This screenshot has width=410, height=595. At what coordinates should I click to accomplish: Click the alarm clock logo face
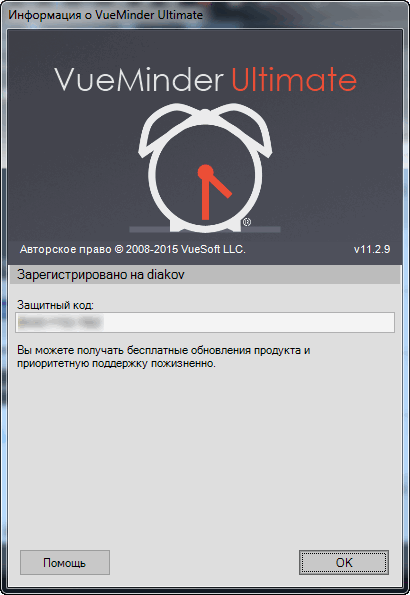click(x=205, y=178)
